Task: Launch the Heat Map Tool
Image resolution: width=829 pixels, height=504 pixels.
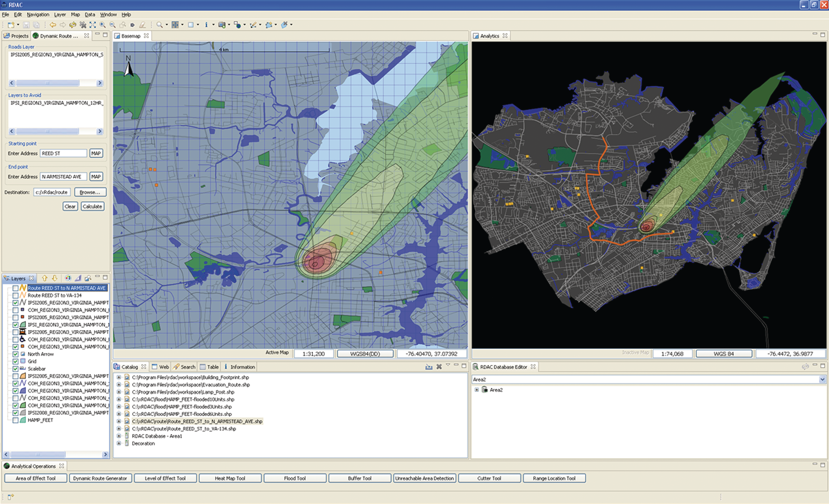Action: click(230, 478)
